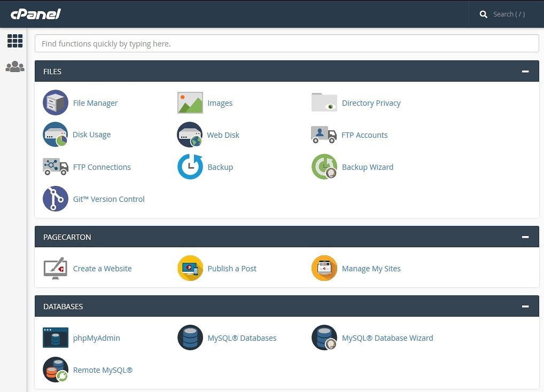Select the Remote MySQL link
This screenshot has width=544, height=392.
point(103,370)
